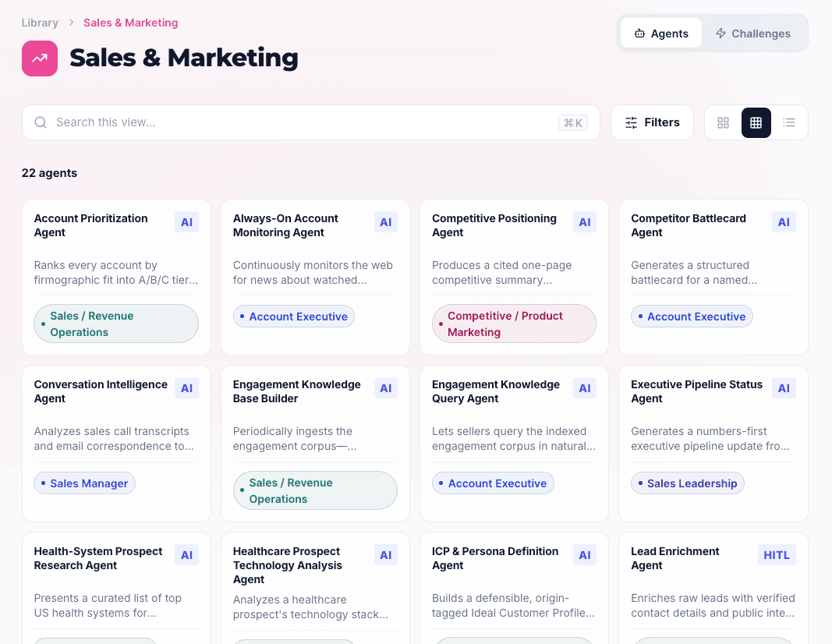The image size is (832, 644).
Task: Click the pink trending-up category icon
Action: 40,58
